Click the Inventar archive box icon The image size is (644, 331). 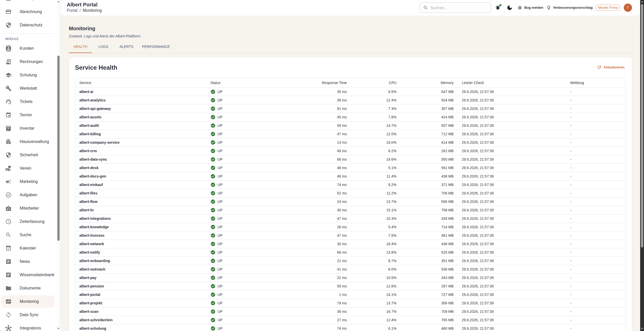(8, 128)
